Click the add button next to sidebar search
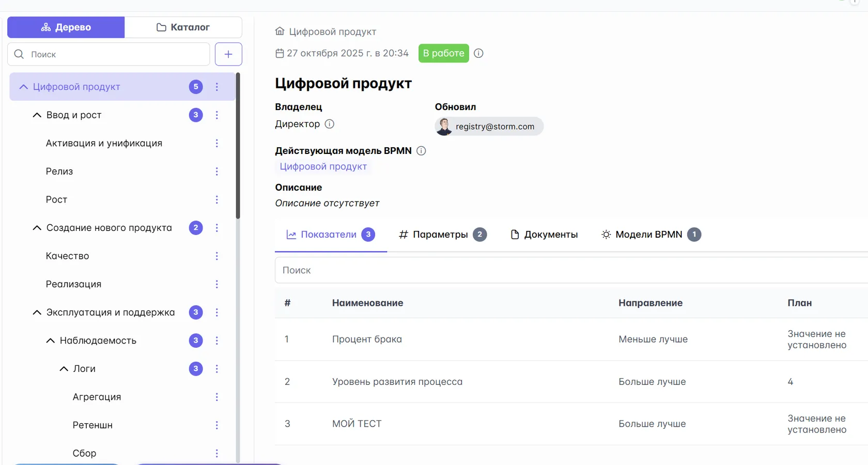Viewport: 868px width, 465px height. click(228, 54)
